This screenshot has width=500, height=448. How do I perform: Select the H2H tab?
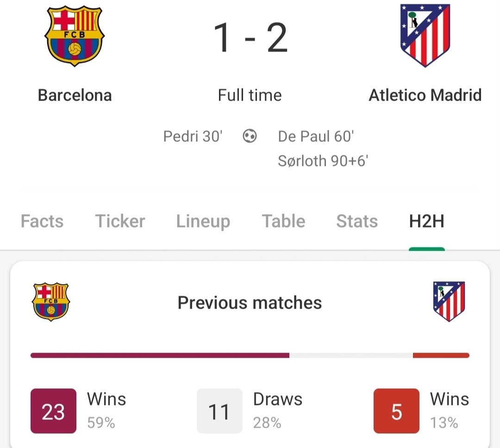(x=427, y=221)
